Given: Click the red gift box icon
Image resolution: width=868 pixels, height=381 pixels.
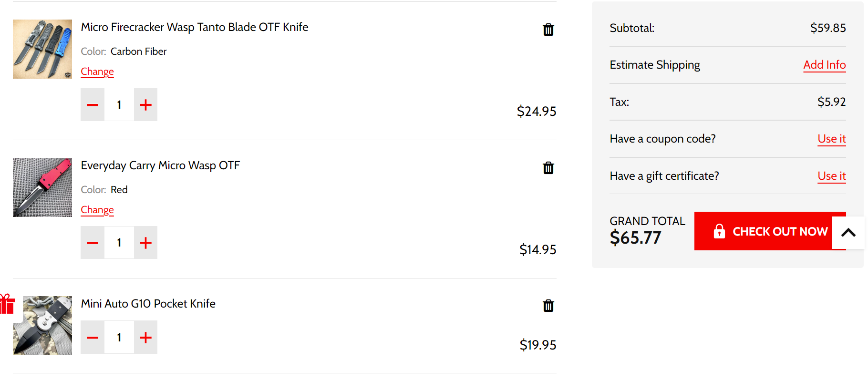Looking at the screenshot, I should coord(7,304).
